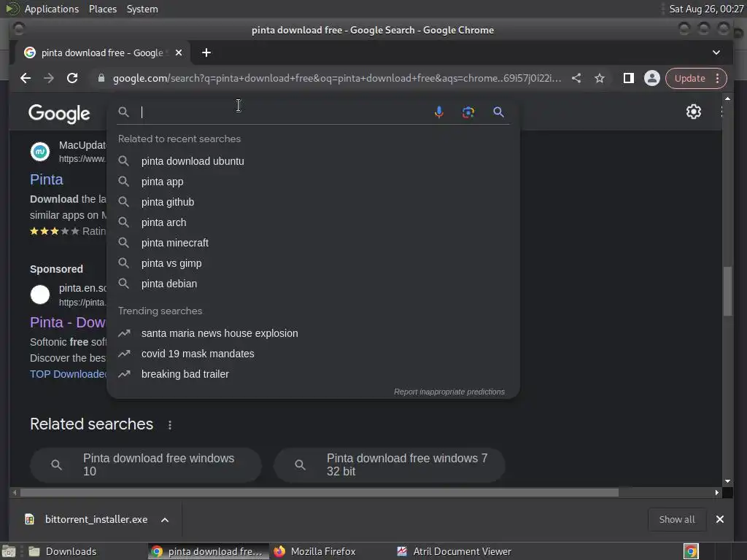Image resolution: width=747 pixels, height=560 pixels.
Task: Select trending breaking bad trailer
Action: pyautogui.click(x=313, y=374)
